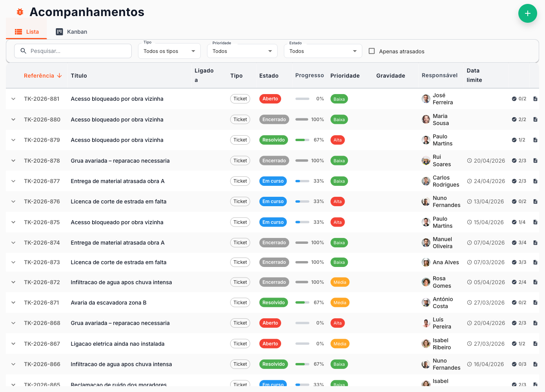Click the search magnifier icon
The width and height of the screenshot is (545, 392).
(24, 51)
